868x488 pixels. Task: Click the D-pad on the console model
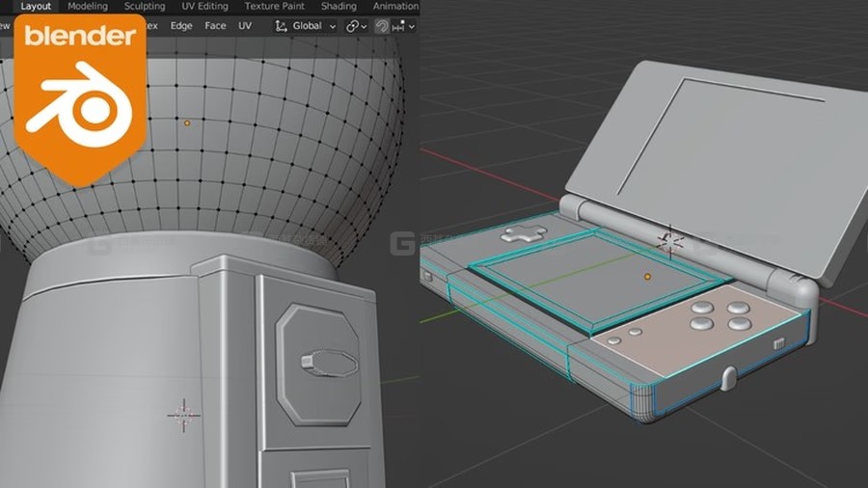524,233
